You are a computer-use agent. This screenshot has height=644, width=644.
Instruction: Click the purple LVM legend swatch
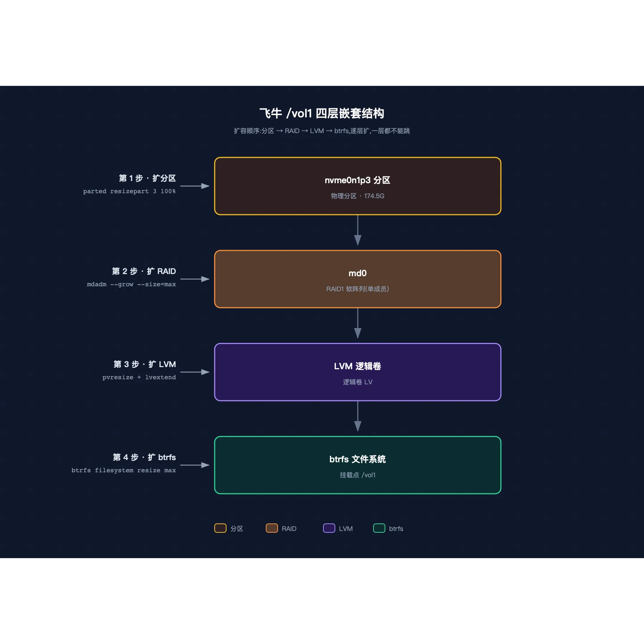[329, 528]
